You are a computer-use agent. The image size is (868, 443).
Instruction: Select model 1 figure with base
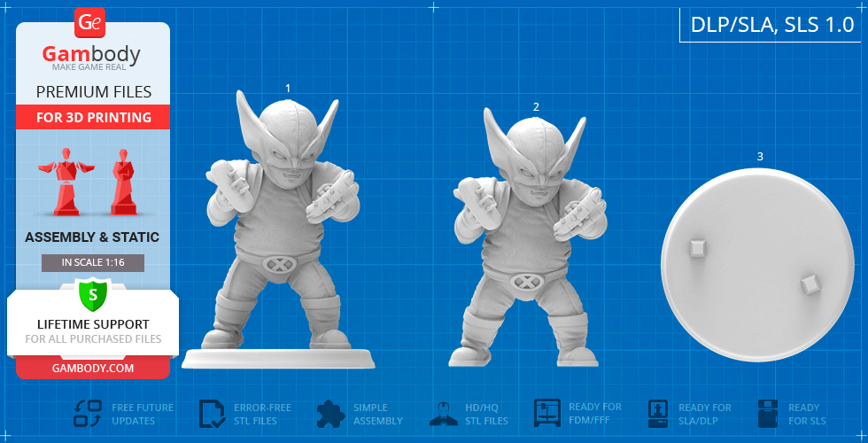coord(278,229)
